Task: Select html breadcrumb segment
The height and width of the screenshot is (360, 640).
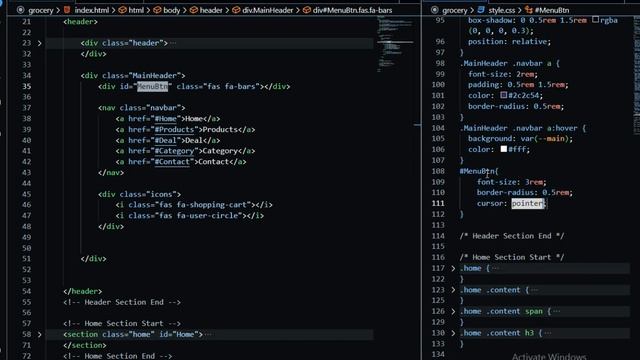Action: (x=136, y=10)
